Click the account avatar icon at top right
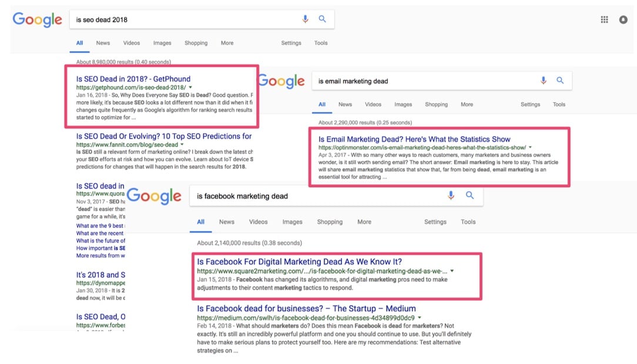This screenshot has height=364, width=637. point(623,19)
